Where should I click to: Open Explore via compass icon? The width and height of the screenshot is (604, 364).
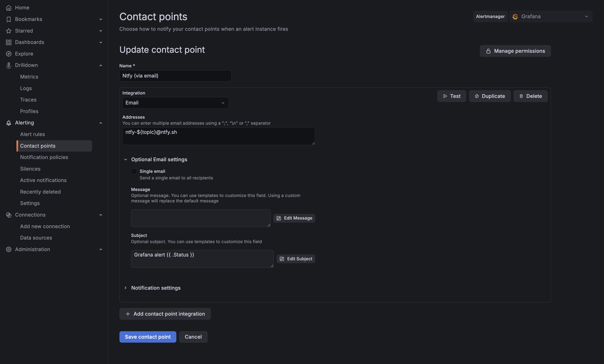(x=9, y=54)
